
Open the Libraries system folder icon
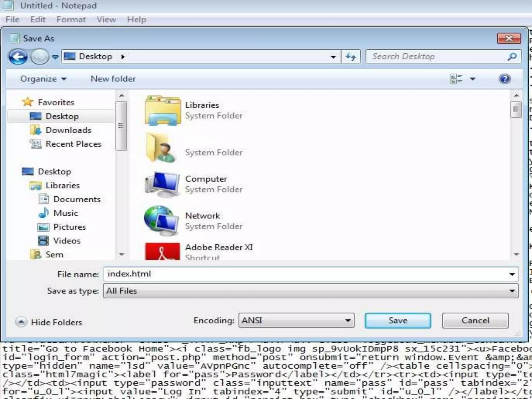(163, 110)
